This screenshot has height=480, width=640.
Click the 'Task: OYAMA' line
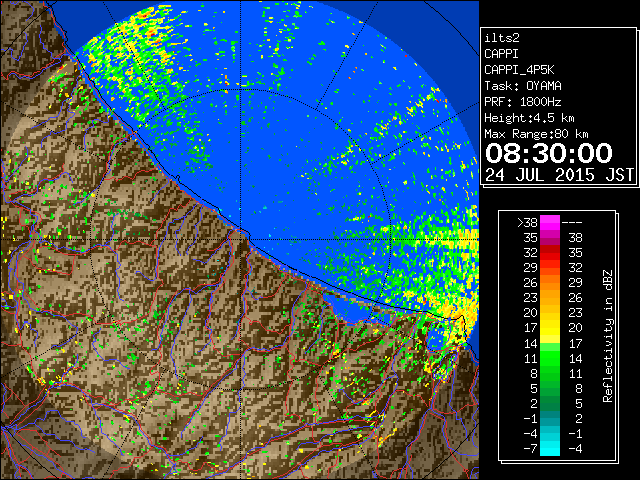pos(523,86)
